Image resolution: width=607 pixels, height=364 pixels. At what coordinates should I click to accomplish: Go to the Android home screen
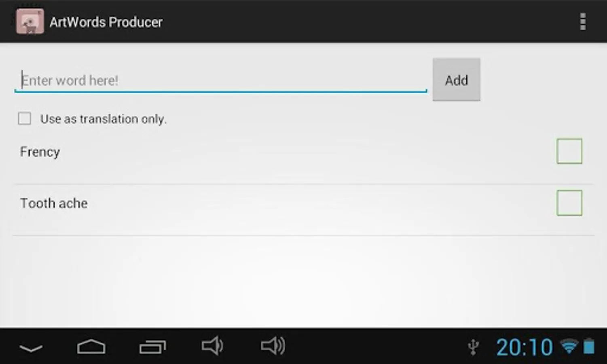91,347
